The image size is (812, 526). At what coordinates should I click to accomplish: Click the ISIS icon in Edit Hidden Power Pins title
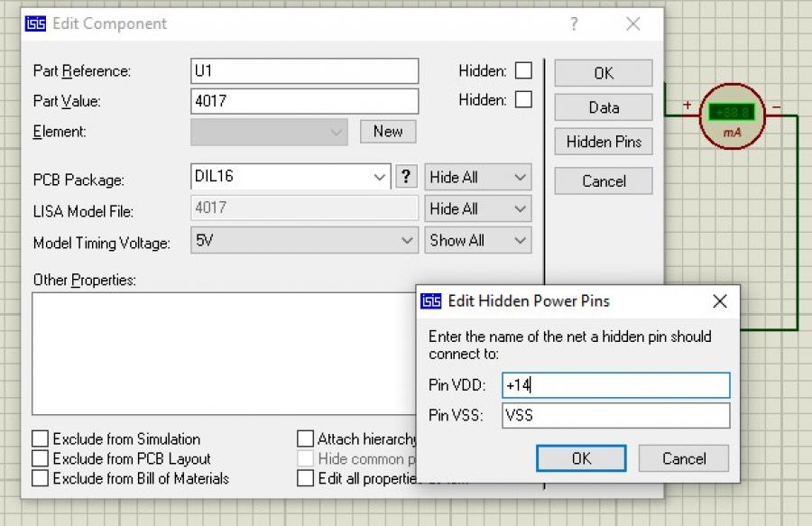coord(432,301)
